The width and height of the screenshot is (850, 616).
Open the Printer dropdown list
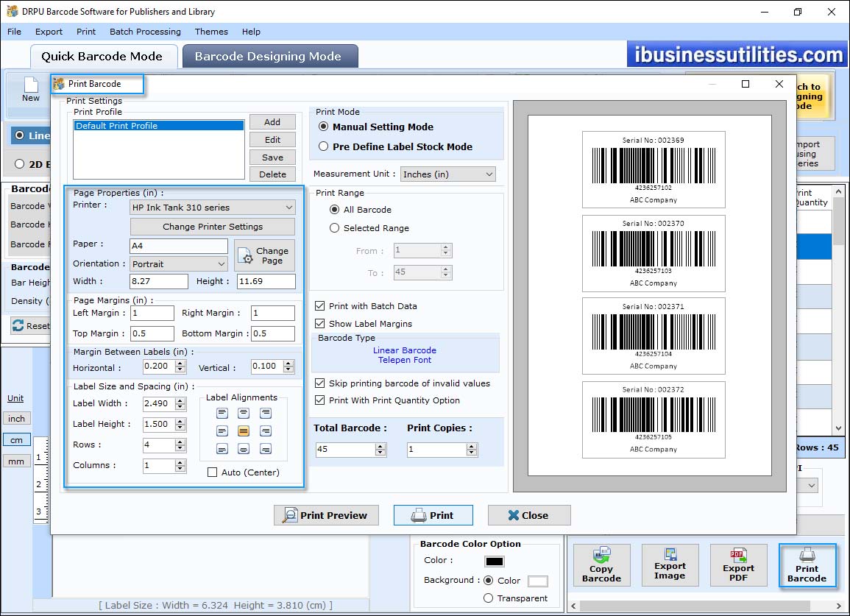[x=213, y=207]
